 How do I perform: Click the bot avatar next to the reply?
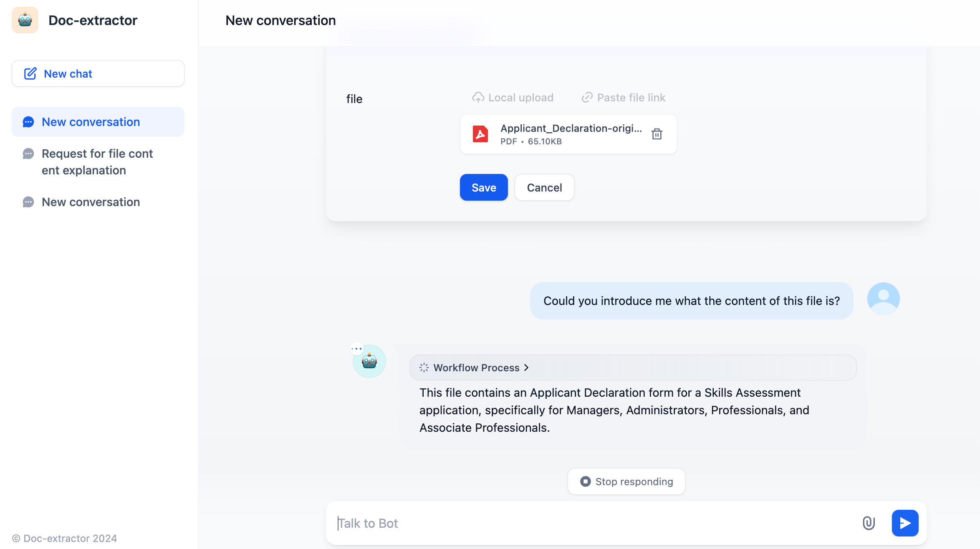369,361
